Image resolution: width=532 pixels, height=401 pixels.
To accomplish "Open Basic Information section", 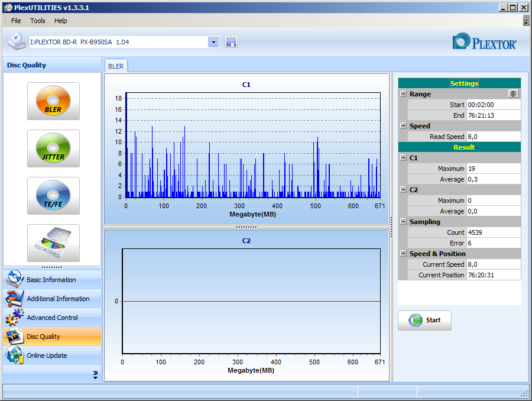I will tap(52, 279).
